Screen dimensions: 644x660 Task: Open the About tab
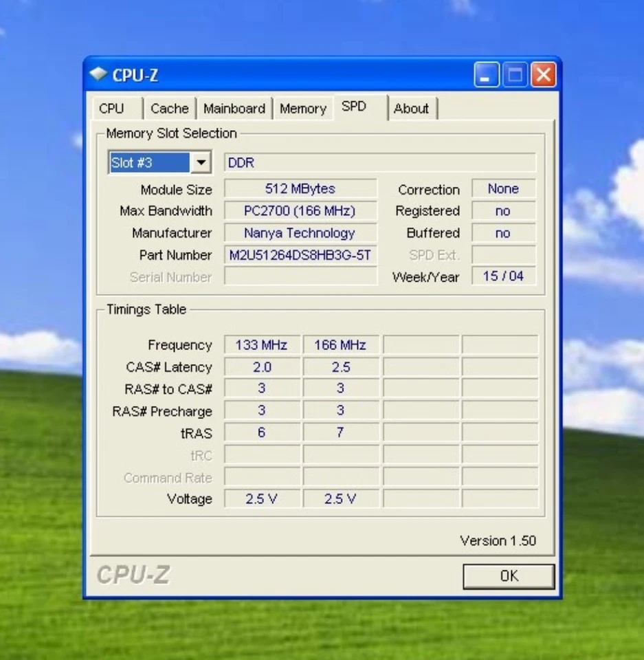(412, 108)
